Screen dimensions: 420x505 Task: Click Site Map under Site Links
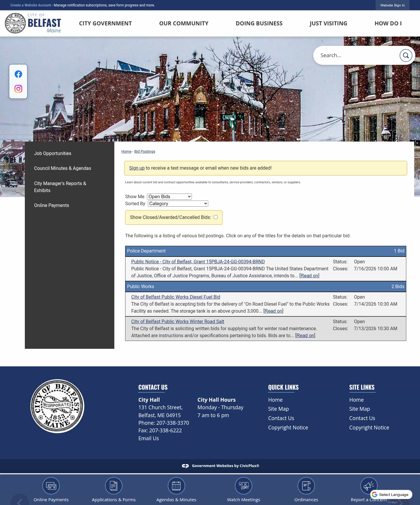(x=359, y=409)
